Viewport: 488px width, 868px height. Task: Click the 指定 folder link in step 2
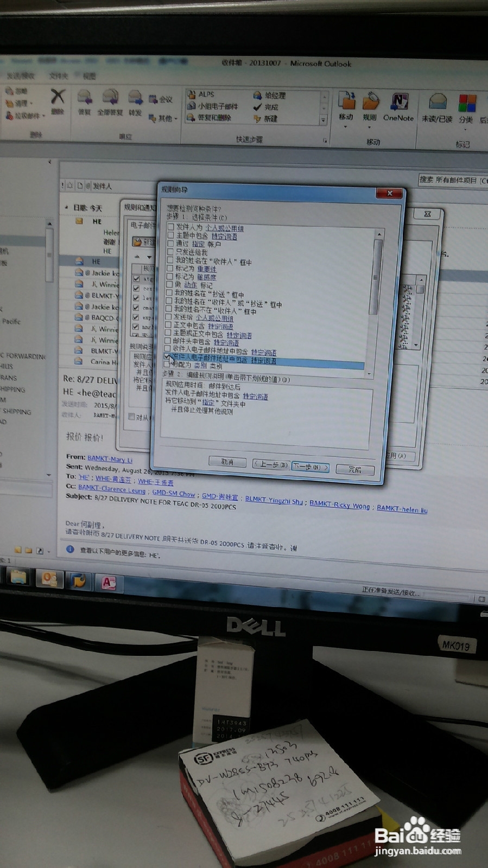(x=208, y=403)
